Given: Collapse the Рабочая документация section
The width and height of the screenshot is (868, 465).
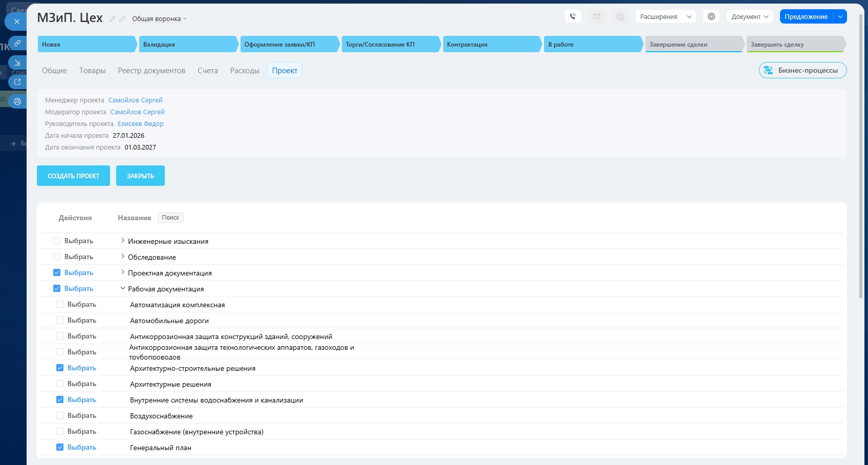Looking at the screenshot, I should (123, 288).
